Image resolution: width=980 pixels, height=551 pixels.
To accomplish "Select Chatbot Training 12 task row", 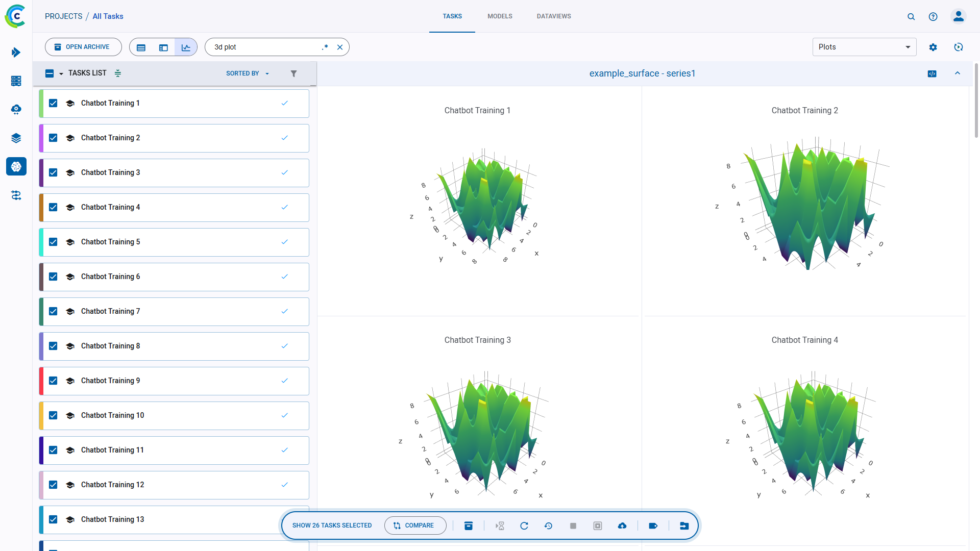I will (174, 485).
